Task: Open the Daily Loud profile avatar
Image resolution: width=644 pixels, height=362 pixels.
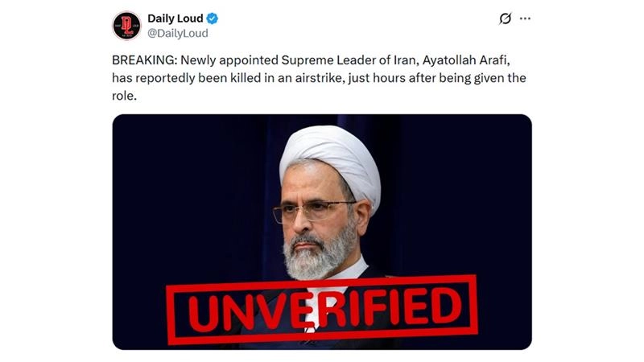Action: point(127,26)
